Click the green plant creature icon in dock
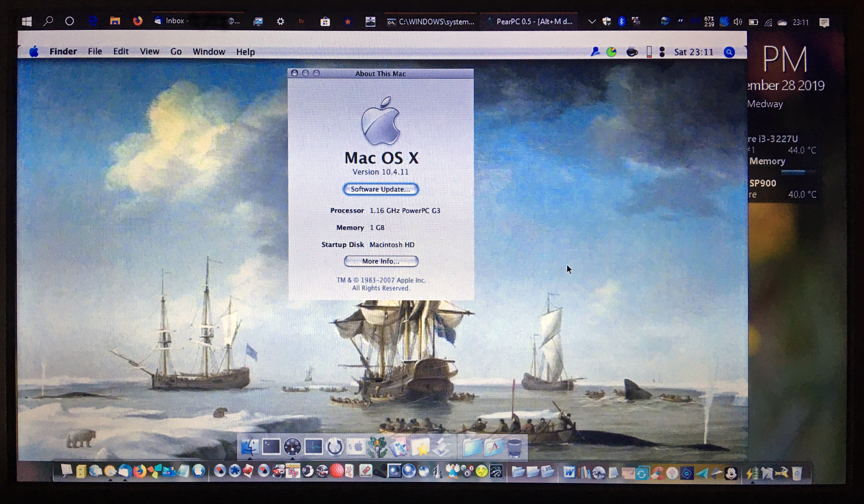This screenshot has height=504, width=864. coord(377,447)
